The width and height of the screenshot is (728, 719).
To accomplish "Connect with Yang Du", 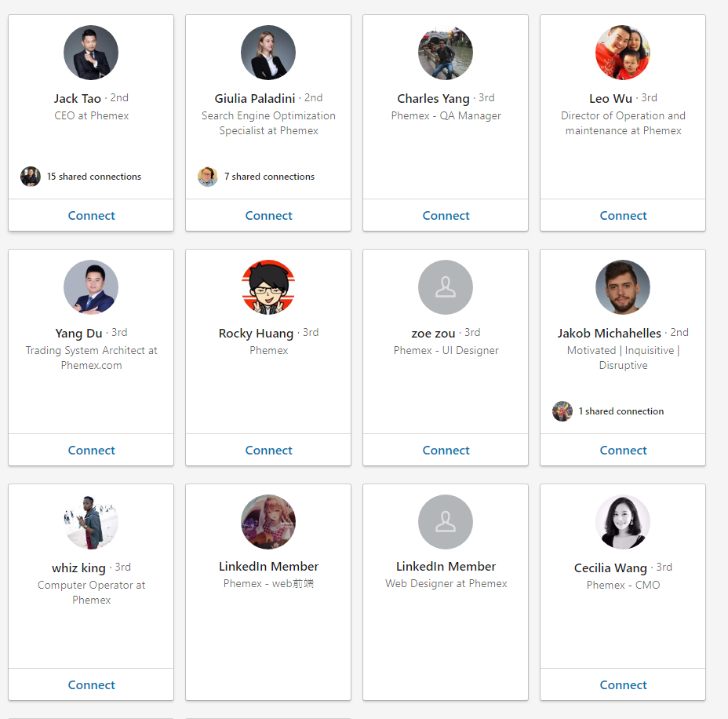I will [91, 451].
